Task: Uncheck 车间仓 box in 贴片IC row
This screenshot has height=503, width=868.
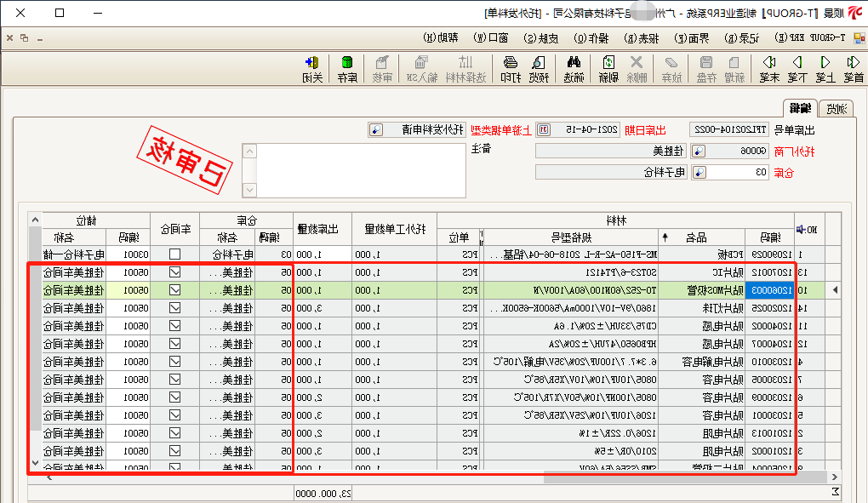Action: pyautogui.click(x=174, y=272)
